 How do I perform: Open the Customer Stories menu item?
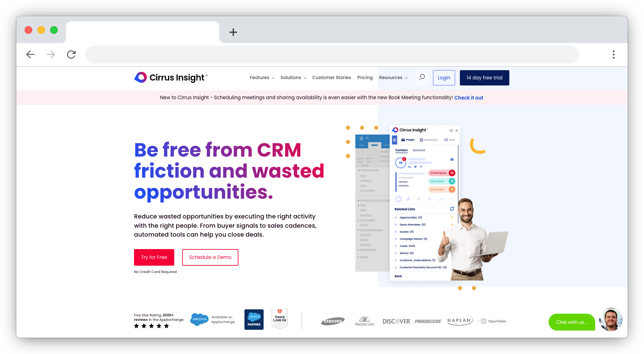point(331,77)
